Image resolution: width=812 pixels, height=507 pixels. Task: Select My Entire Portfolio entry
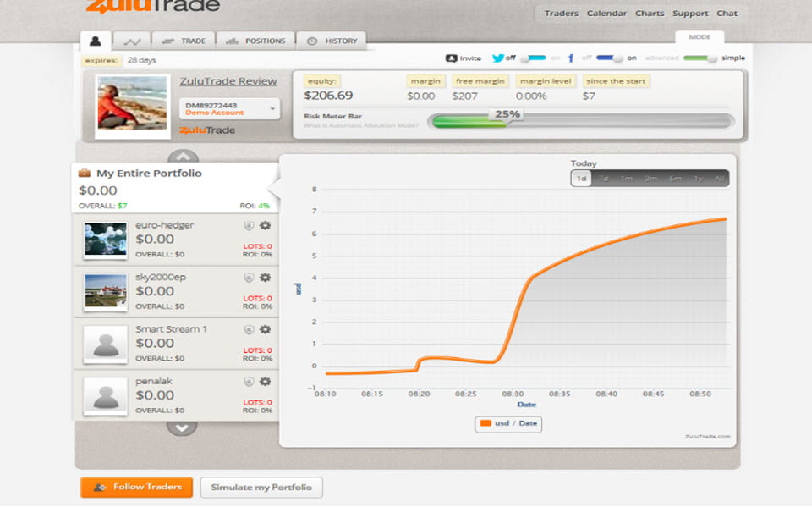pos(175,188)
